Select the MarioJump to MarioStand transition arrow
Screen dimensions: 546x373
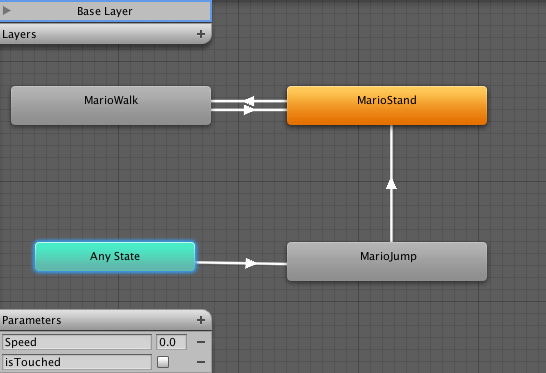coord(391,184)
